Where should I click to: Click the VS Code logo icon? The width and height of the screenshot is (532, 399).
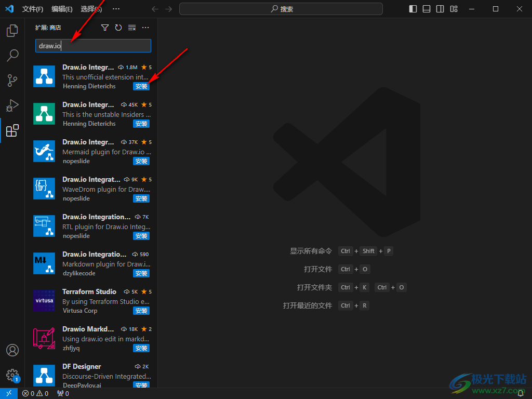(x=9, y=9)
